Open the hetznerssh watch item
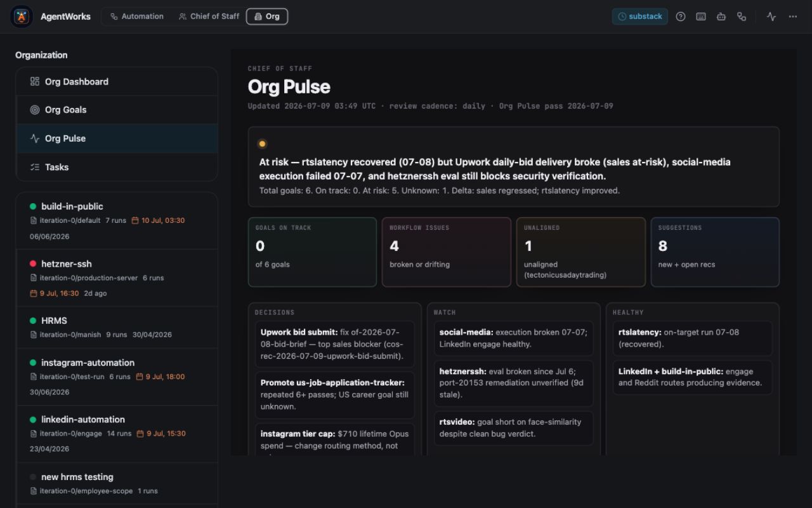812x508 pixels. click(x=514, y=384)
